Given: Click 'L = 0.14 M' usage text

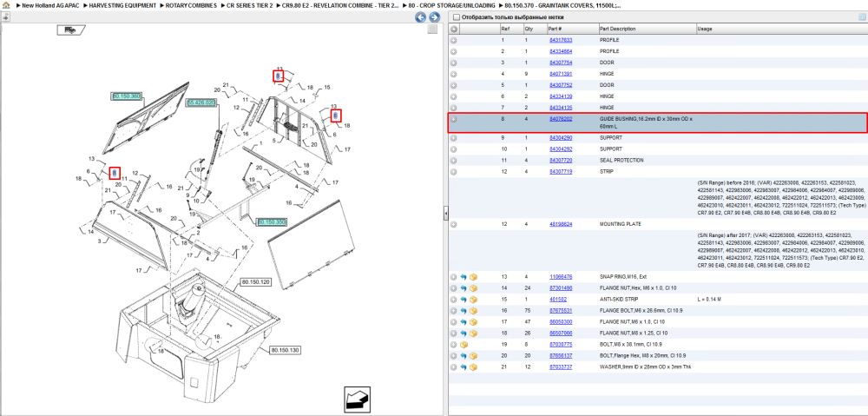Looking at the screenshot, I should click(x=709, y=299).
